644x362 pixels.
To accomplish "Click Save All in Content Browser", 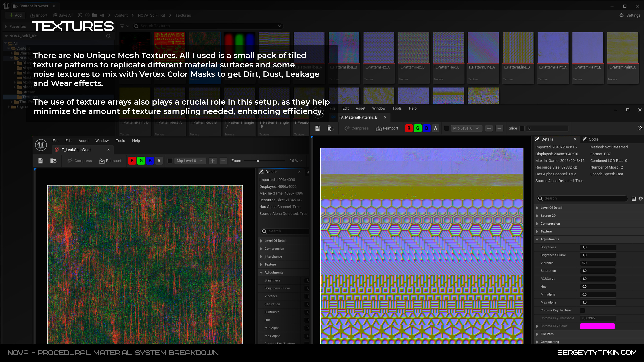I will point(63,15).
